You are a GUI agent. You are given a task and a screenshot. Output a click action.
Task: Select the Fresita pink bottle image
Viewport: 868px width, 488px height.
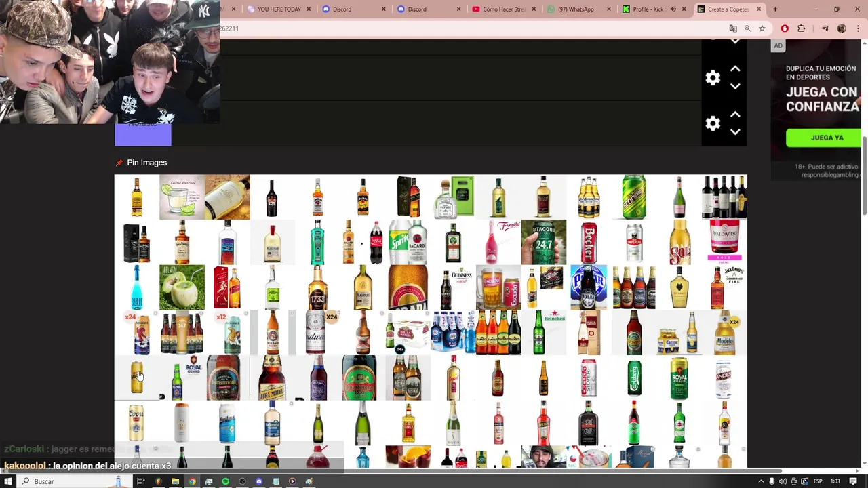tap(498, 242)
